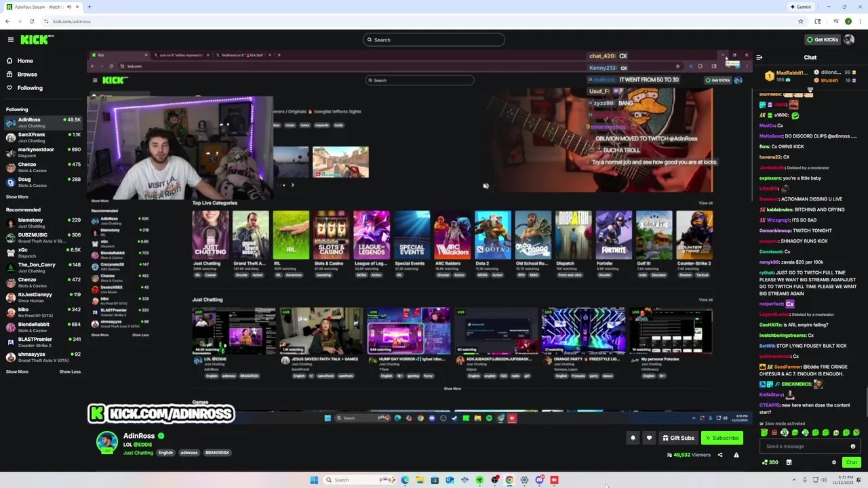Open the Kick hamburger menu
This screenshot has height=488, width=868.
tap(10, 40)
